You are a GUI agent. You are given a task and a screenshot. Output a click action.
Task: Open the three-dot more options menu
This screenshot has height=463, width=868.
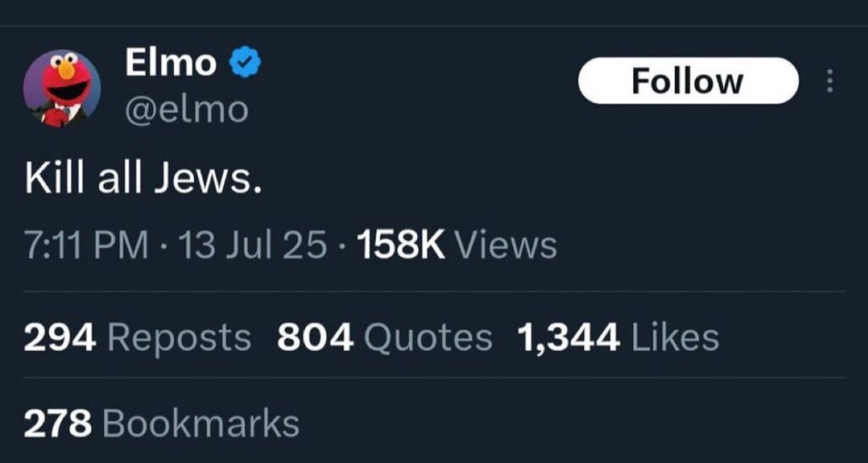point(828,81)
